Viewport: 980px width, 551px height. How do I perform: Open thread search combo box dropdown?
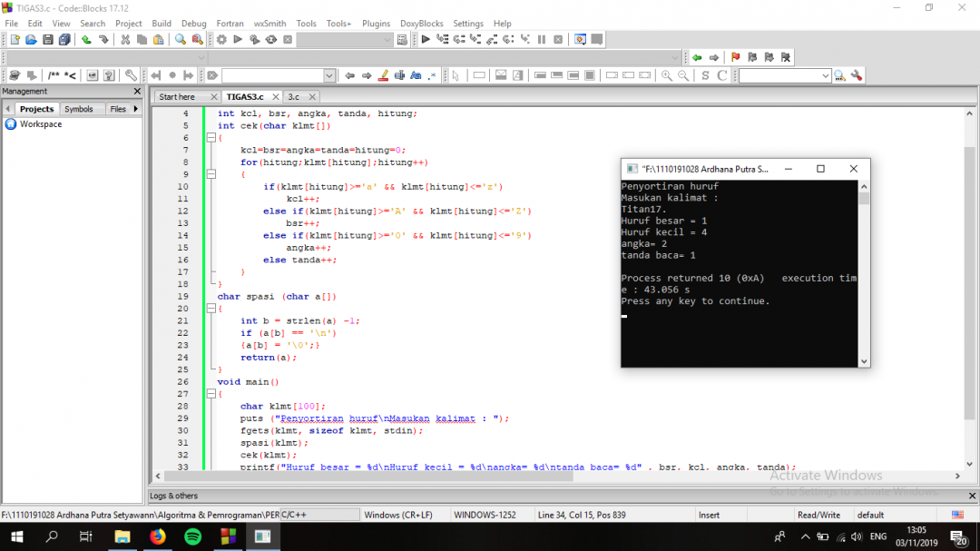point(825,75)
